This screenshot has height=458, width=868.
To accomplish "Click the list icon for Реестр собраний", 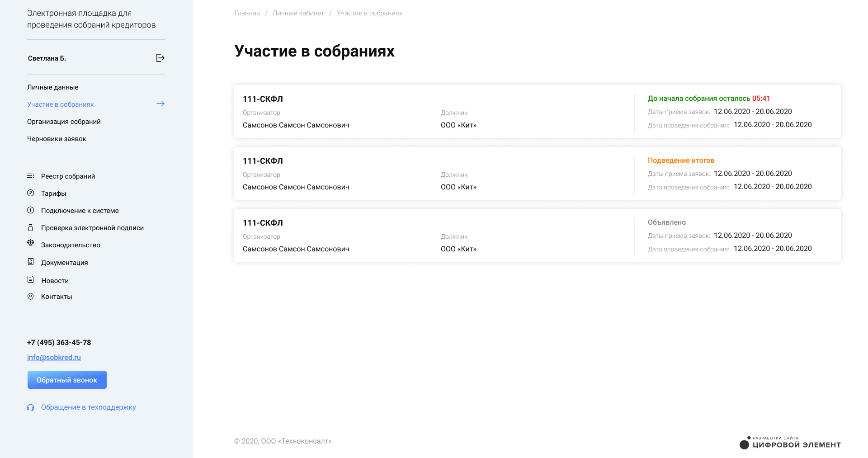I will coord(30,176).
